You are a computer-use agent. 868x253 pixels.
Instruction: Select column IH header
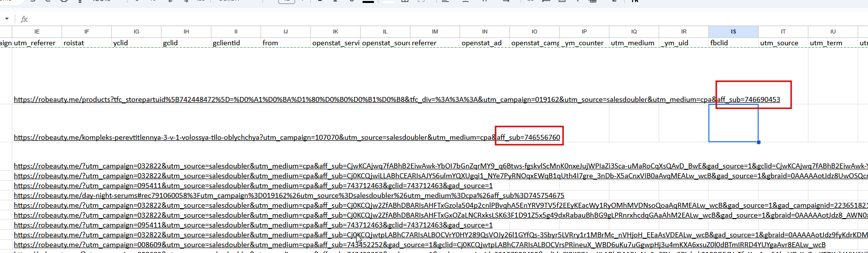[x=186, y=32]
